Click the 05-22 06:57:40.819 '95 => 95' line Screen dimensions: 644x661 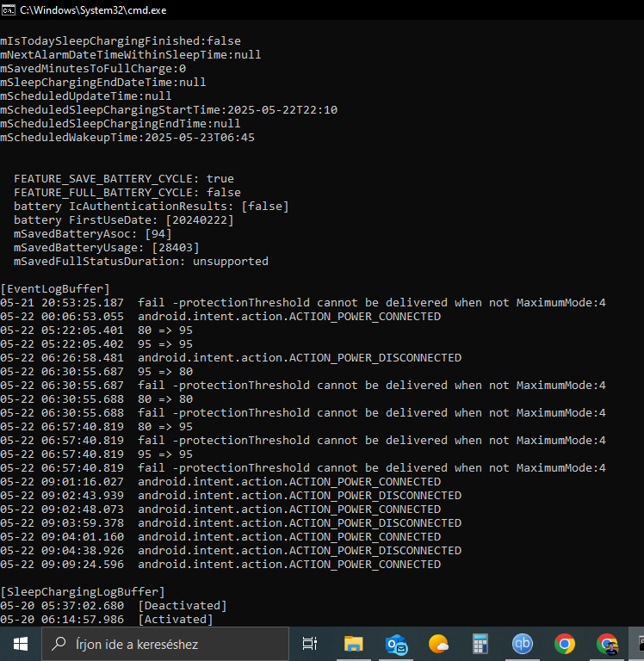[96, 454]
